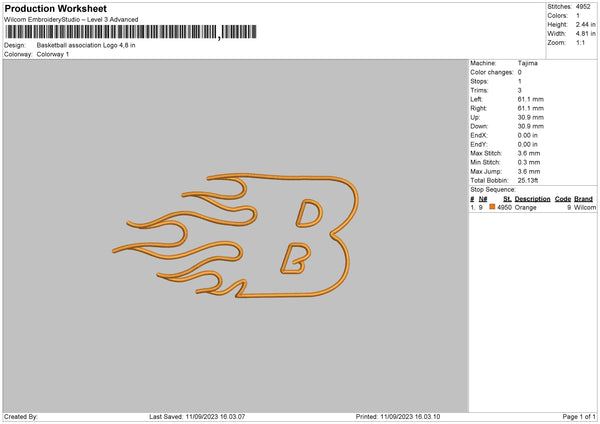Viewport: 600px width, 424px height.
Task: Click the stitch count 4950 cell
Action: click(504, 207)
